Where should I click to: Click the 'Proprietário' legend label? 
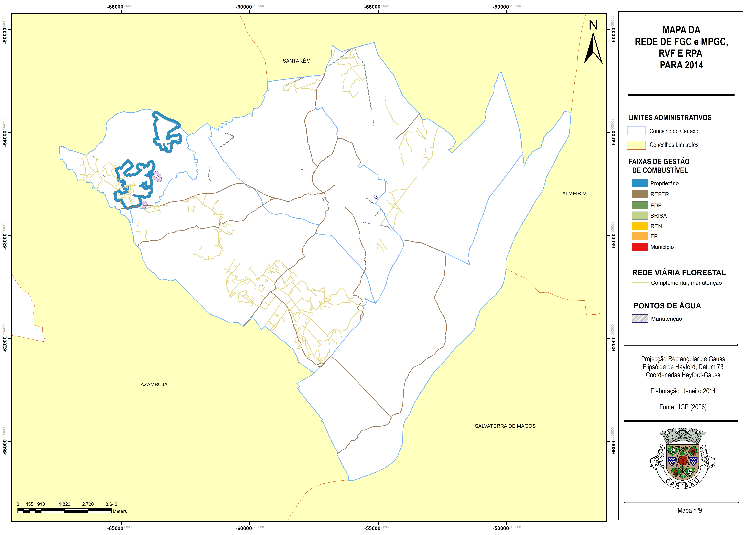tap(664, 184)
